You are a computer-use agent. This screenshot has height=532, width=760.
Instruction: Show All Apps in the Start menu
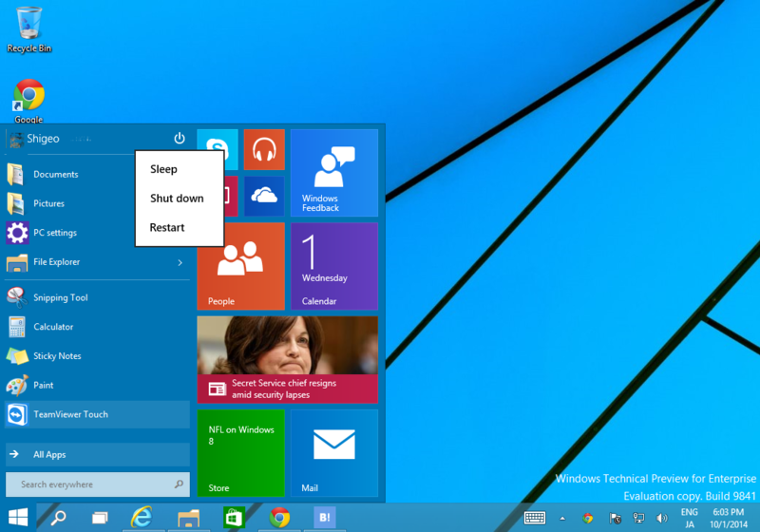pyautogui.click(x=98, y=454)
